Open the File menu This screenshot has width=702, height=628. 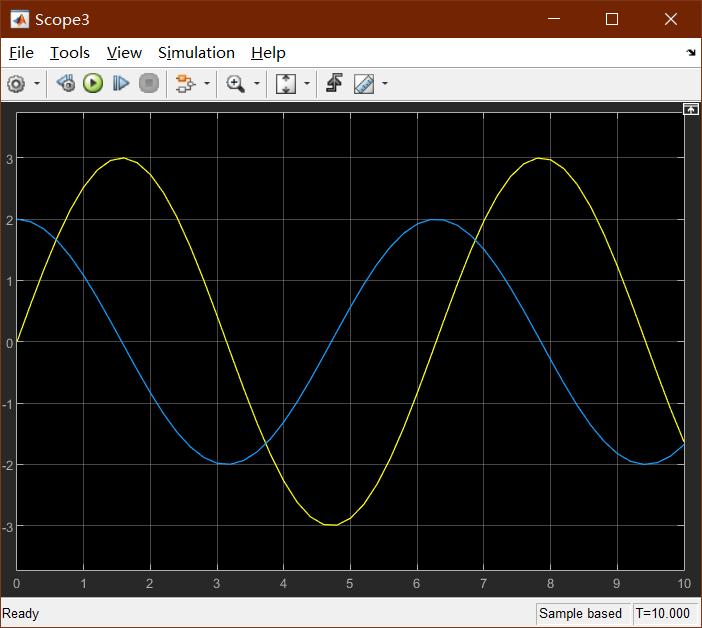[x=21, y=53]
